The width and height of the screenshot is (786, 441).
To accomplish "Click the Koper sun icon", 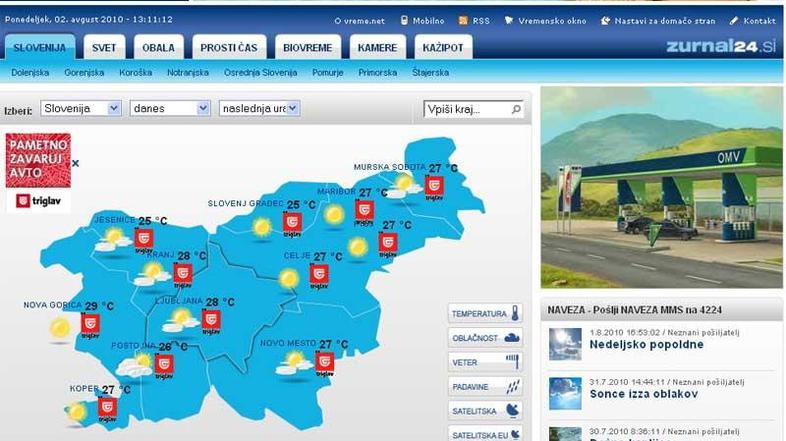I will click(76, 412).
